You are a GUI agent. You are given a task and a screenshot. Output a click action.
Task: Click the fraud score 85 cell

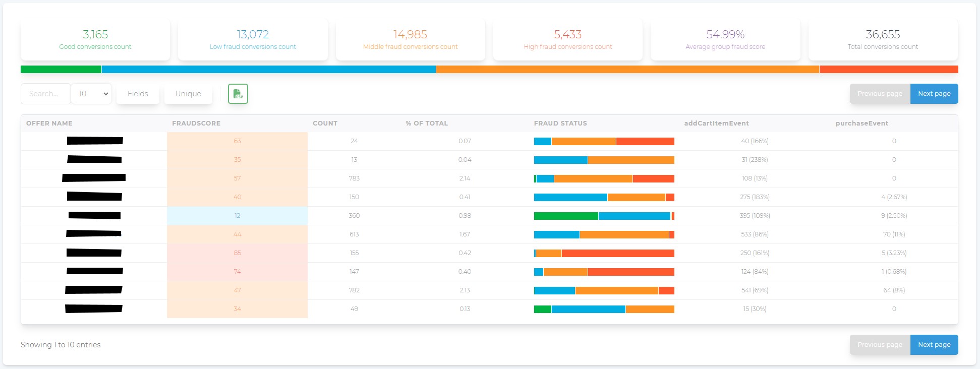tap(237, 253)
